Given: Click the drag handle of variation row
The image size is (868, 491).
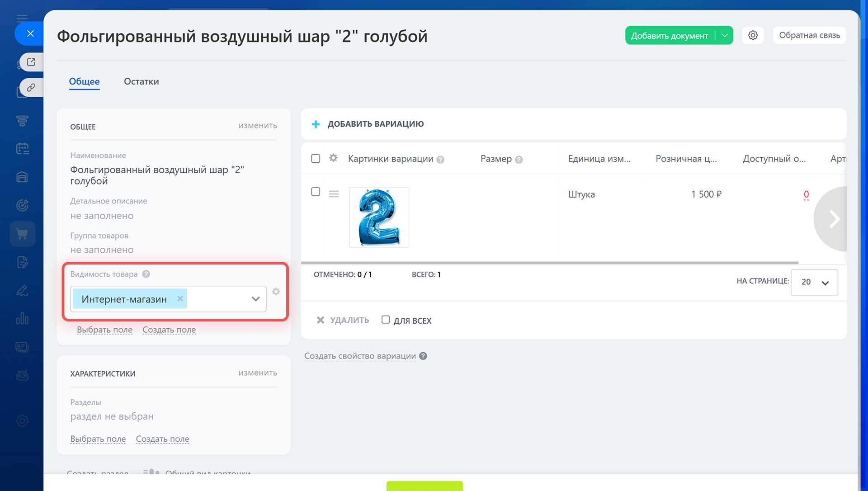Looking at the screenshot, I should pos(334,194).
